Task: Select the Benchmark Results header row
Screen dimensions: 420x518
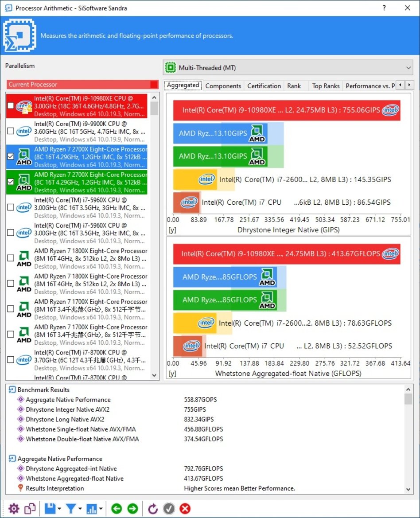Action: click(x=205, y=390)
